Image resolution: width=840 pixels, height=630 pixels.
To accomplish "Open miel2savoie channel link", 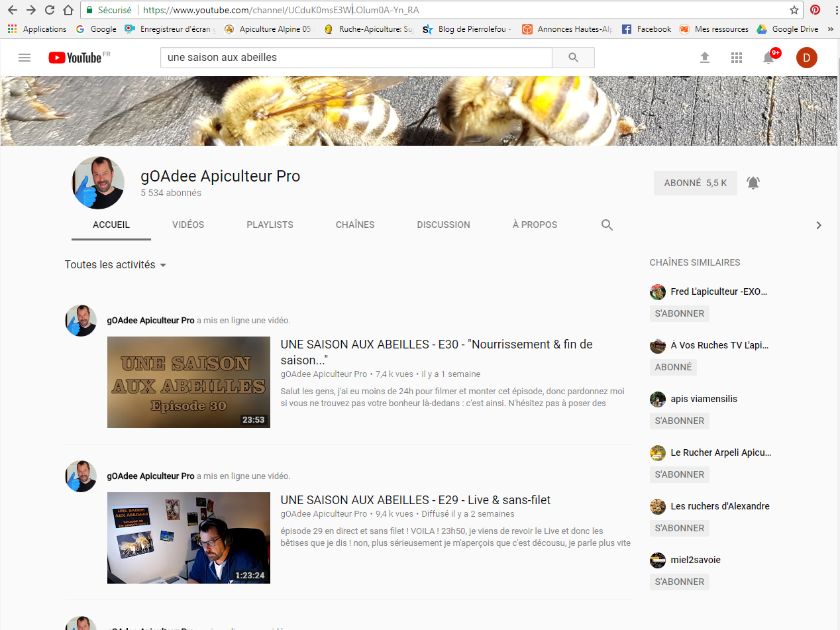I will (696, 560).
